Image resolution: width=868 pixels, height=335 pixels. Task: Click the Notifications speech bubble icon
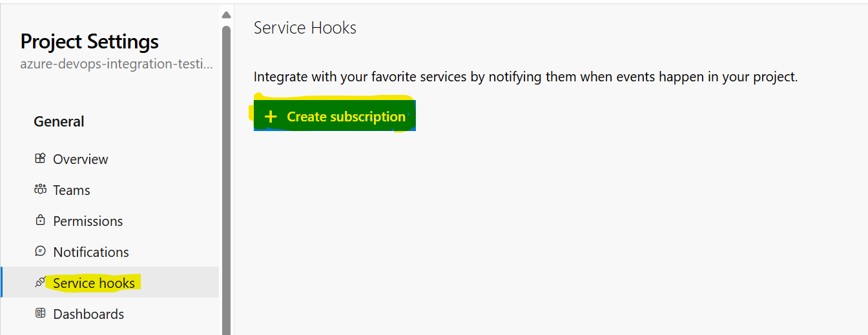pos(40,251)
